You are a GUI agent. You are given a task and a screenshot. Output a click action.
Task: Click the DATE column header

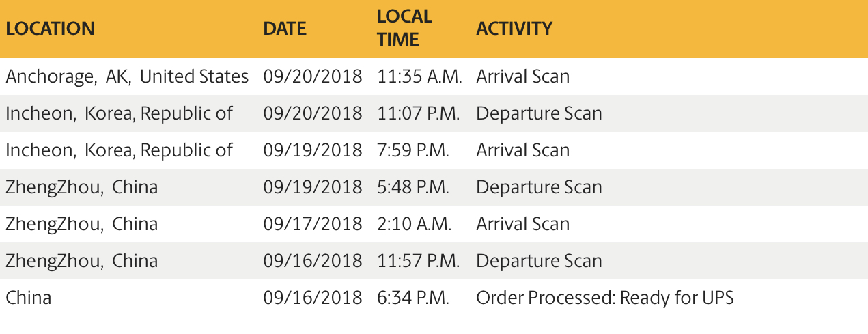pos(285,29)
